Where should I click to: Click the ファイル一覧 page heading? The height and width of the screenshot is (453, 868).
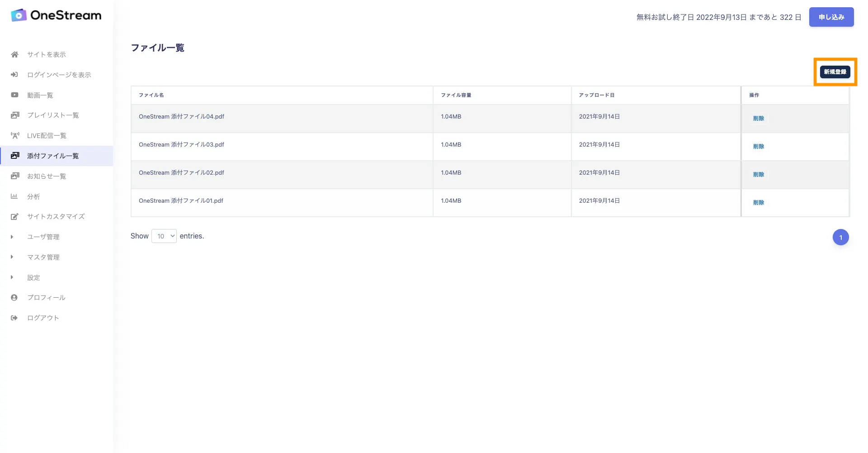point(157,48)
